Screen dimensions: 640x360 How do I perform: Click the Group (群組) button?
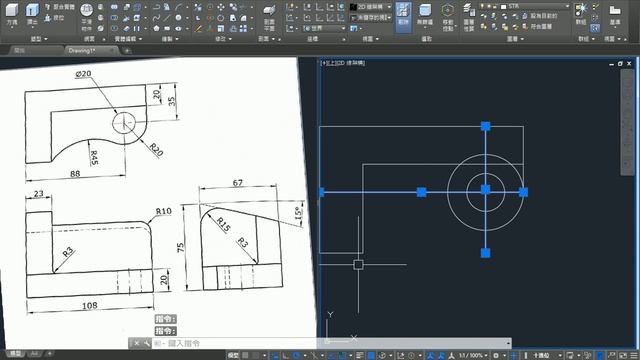coord(581,15)
